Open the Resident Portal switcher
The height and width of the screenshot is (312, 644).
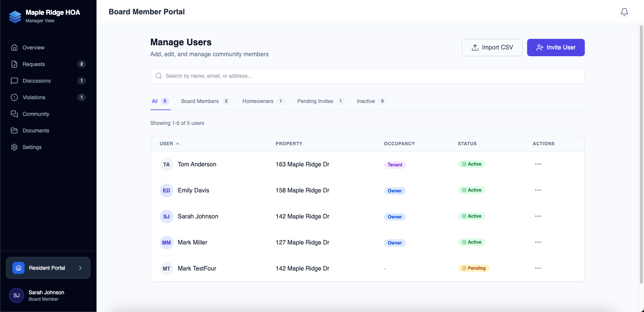[48, 268]
